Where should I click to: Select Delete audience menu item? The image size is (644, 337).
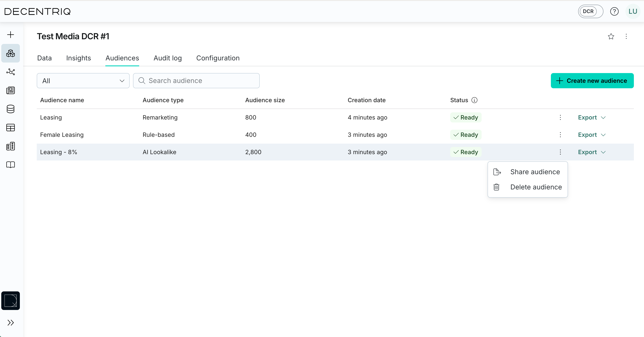[536, 187]
